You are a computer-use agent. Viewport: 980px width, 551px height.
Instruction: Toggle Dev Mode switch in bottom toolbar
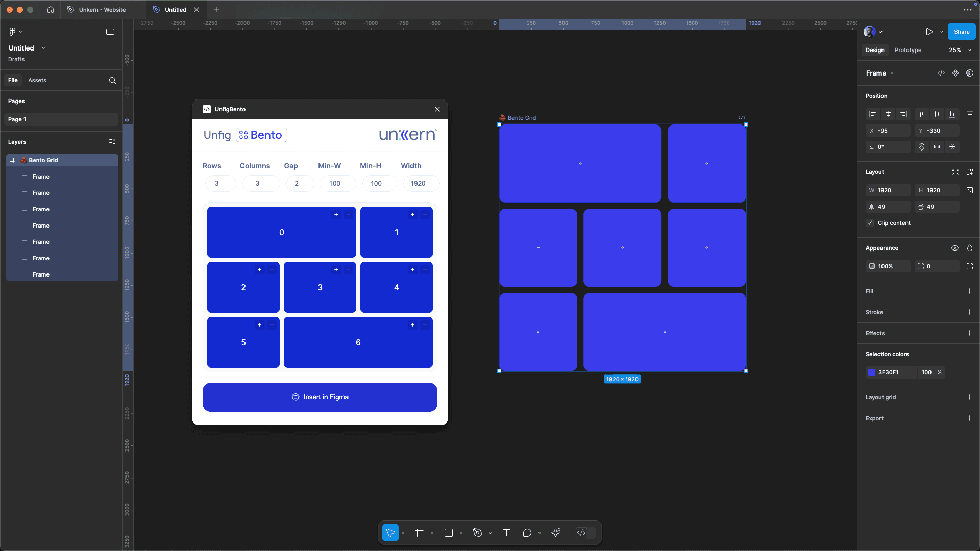pos(585,533)
